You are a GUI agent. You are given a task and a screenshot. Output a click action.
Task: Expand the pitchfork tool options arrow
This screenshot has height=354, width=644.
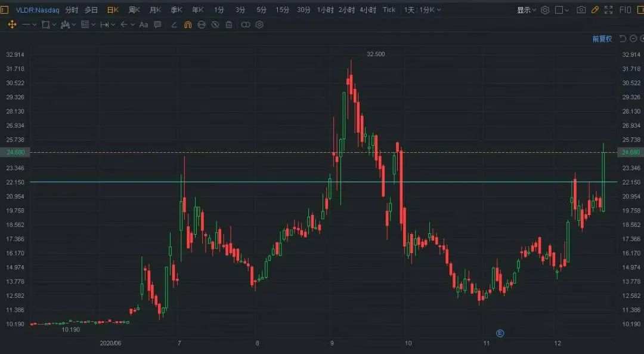click(73, 25)
